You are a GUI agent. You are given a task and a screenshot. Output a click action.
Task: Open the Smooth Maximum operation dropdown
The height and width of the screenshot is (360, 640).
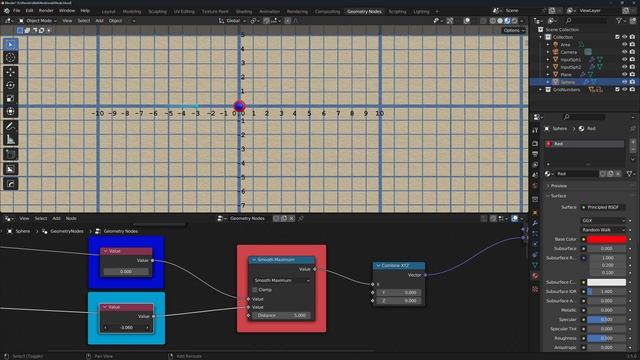pyautogui.click(x=282, y=280)
